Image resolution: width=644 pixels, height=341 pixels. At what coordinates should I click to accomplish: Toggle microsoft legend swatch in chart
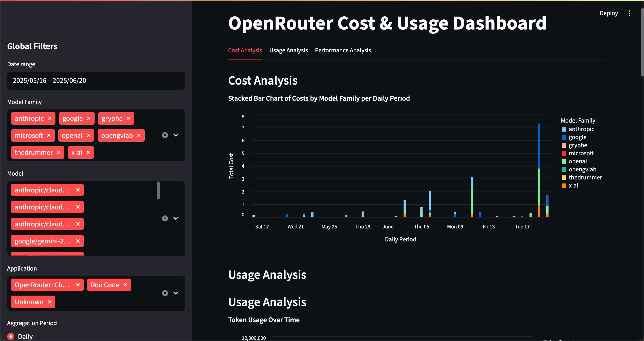564,153
